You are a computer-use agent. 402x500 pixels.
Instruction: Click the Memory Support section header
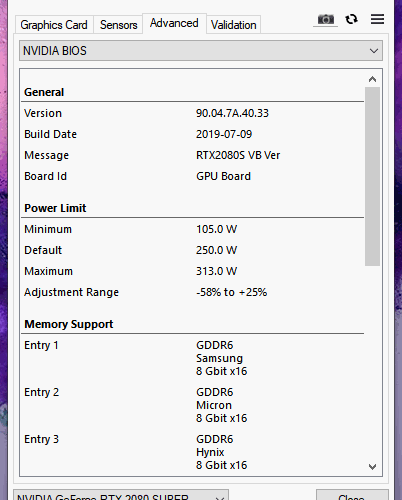click(69, 324)
